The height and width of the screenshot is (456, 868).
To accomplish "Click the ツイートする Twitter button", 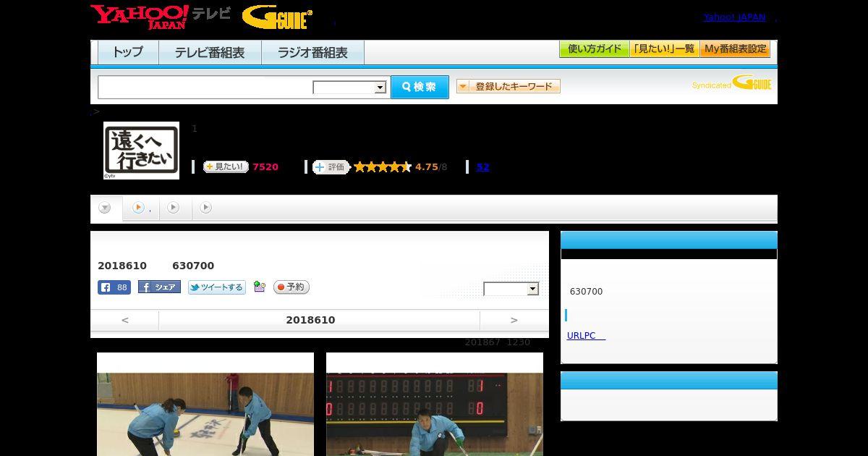I will pyautogui.click(x=217, y=287).
